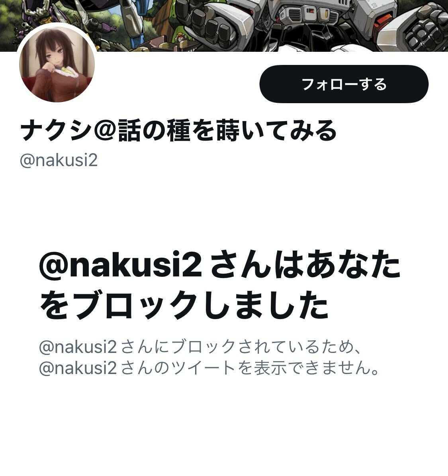Click @nakusi2 in the second gray description line
This screenshot has width=448, height=476.
tap(78, 368)
